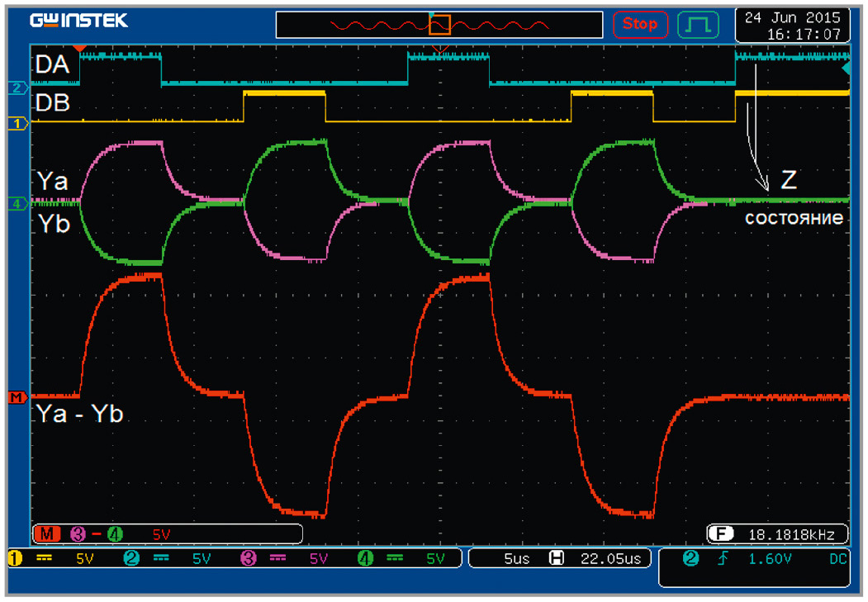The width and height of the screenshot is (868, 602).
Task: Click the H horizontal position icon
Action: (x=556, y=558)
